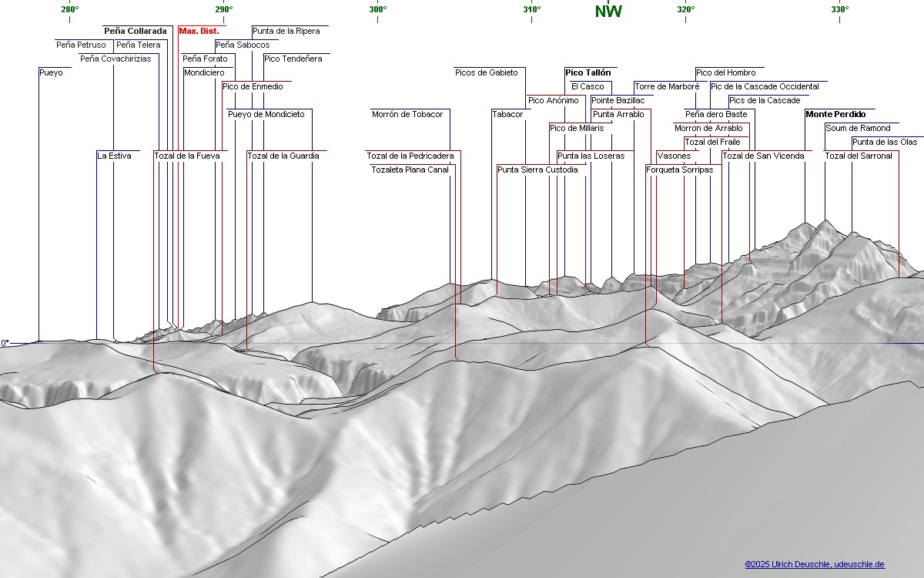Select the Morrón de Tobacor label

407,115
